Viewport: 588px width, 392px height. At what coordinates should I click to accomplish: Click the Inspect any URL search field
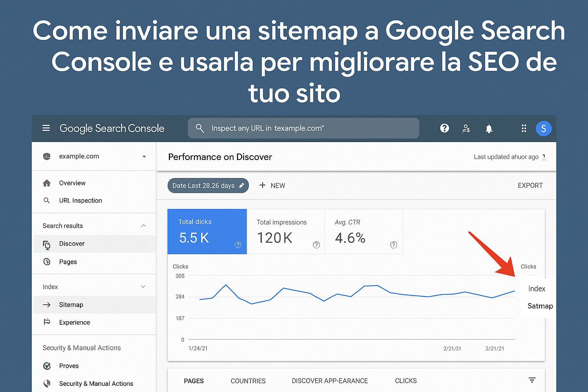point(303,128)
